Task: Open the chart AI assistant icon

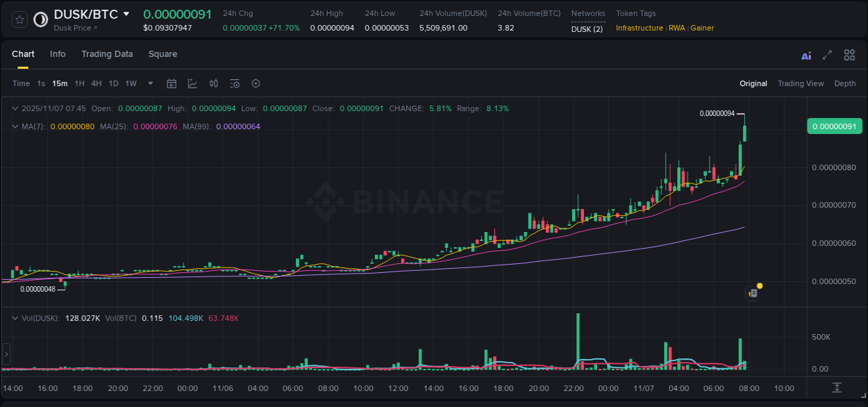Action: click(x=806, y=55)
